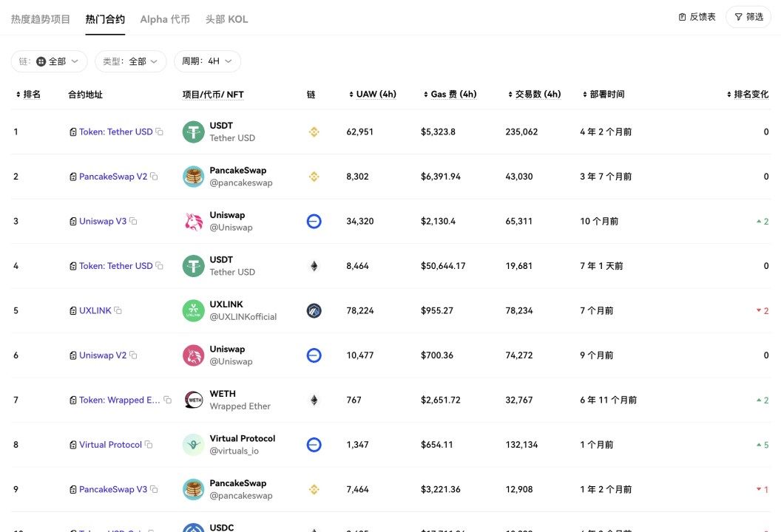Copy the Virtual Protocol contract address
Screen dimensions: 781x532
tap(149, 445)
